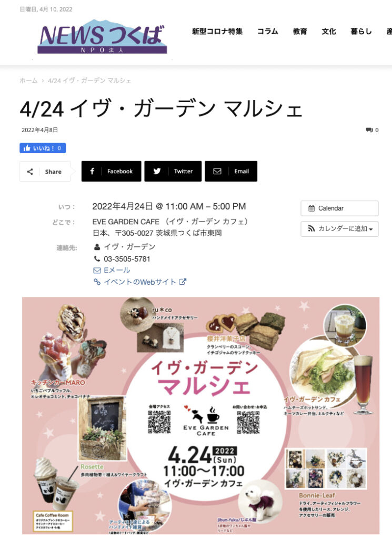Open the イヴ・ガーデン マルシェ flyer image

click(200, 416)
